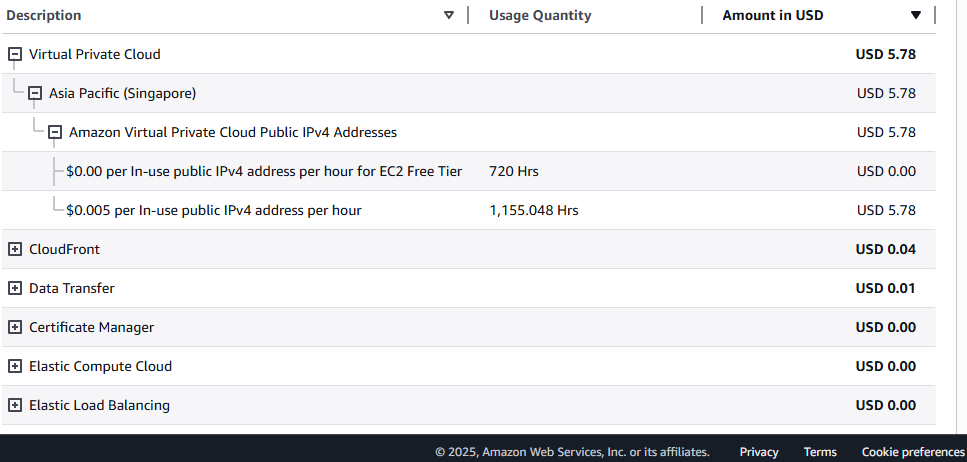This screenshot has width=967, height=462.
Task: Click the Elastic Load Balancing USD 0.00 amount
Action: click(x=886, y=405)
